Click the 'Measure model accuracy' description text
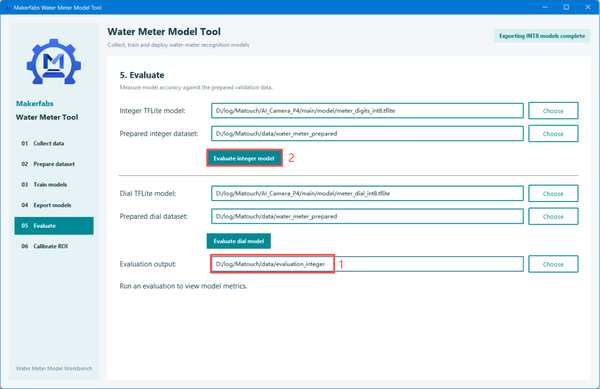Screen dimensions: 600x389 pos(196,88)
